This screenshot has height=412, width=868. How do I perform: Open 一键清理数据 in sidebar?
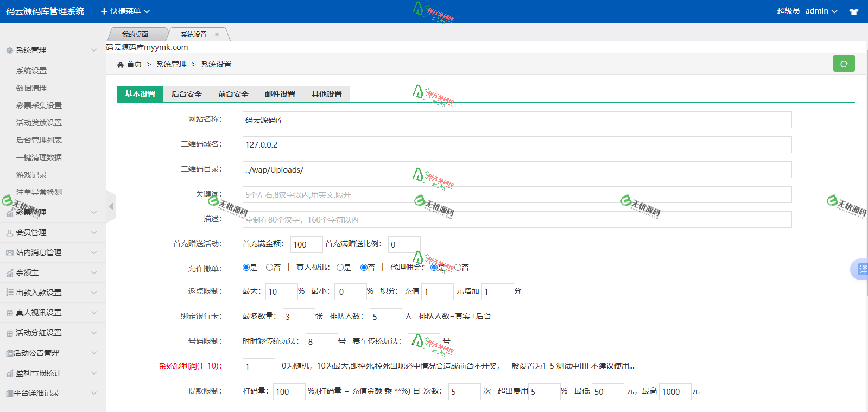[39, 157]
